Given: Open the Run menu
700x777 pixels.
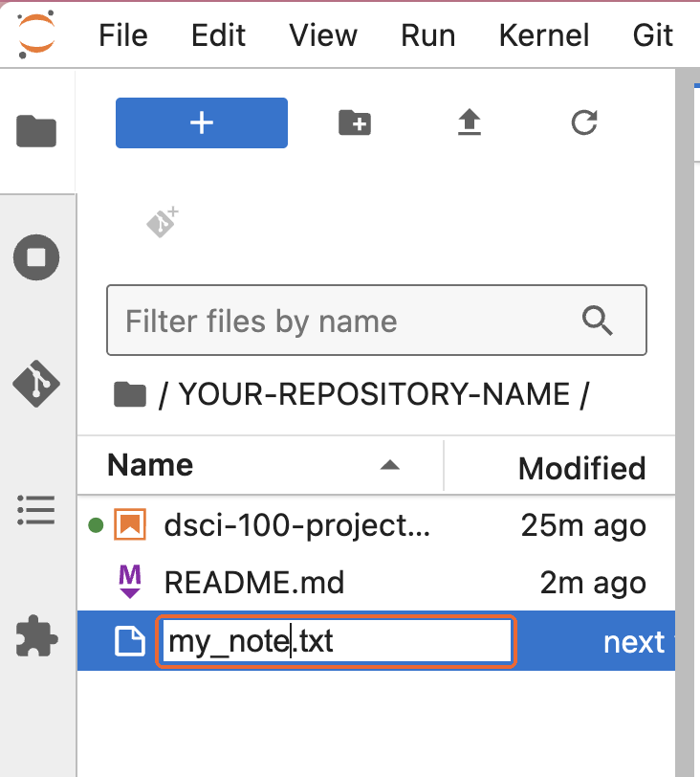Looking at the screenshot, I should tap(427, 35).
